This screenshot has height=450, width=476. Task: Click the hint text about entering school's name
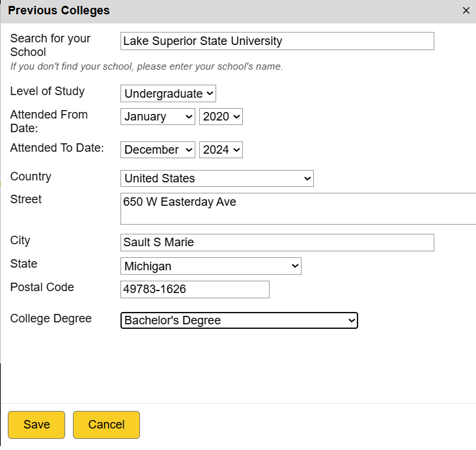tap(147, 66)
